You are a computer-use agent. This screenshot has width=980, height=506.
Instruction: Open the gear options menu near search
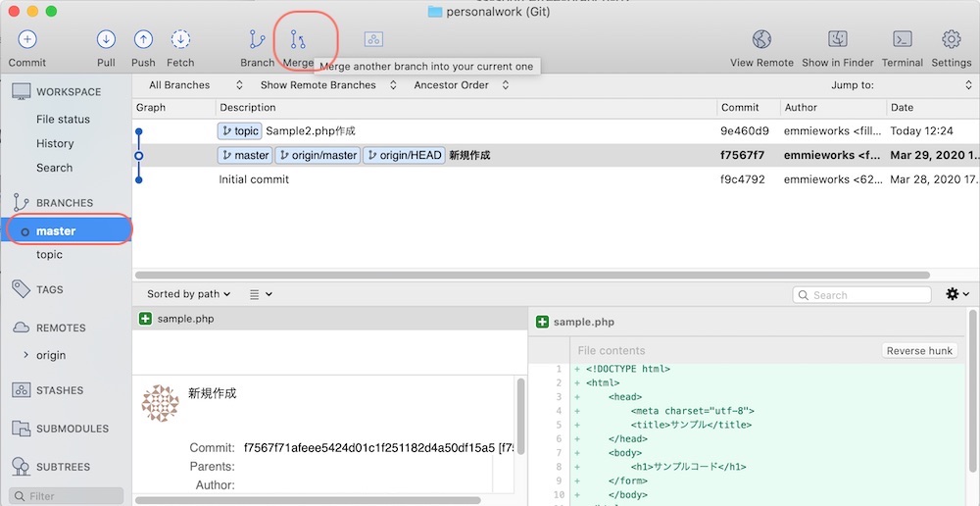point(956,294)
